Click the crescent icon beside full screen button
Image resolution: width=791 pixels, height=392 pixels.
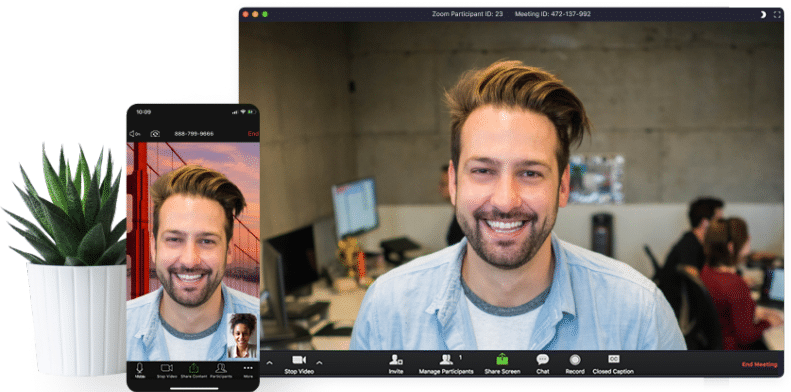[x=763, y=14]
